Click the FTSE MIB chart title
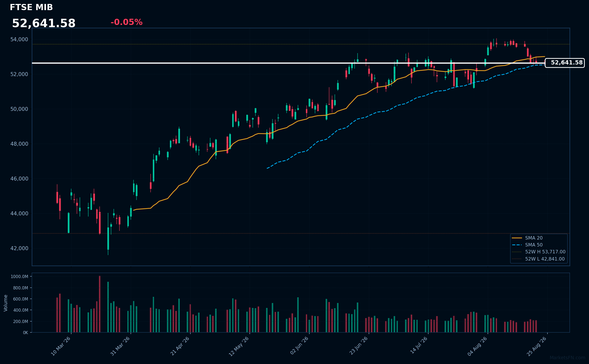 [31, 7]
